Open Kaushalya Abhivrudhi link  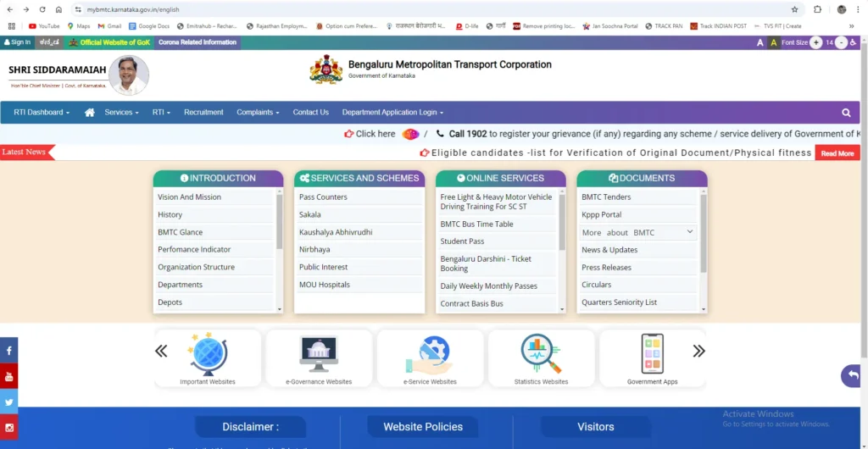[x=336, y=232]
